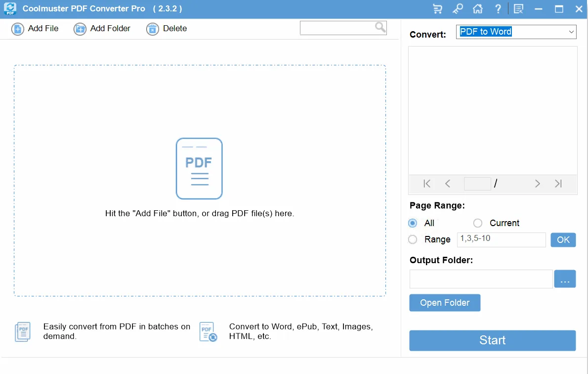Go to previous preview page
This screenshot has width=588, height=374.
(447, 184)
